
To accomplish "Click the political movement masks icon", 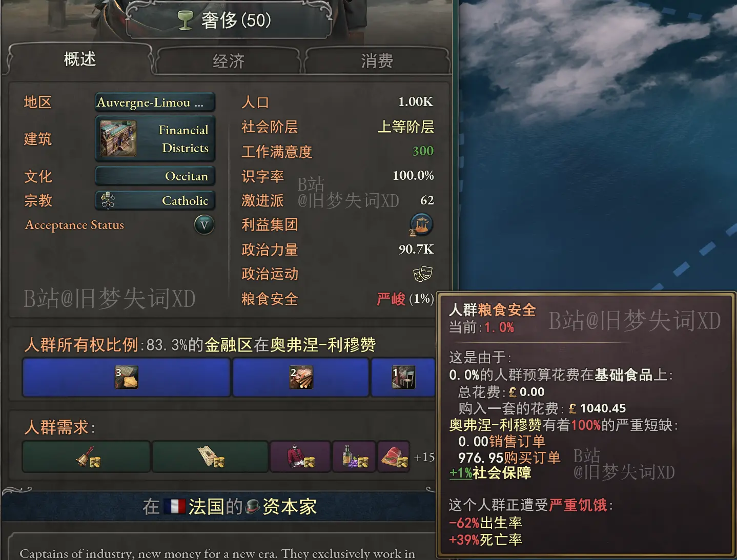I will pos(423,274).
